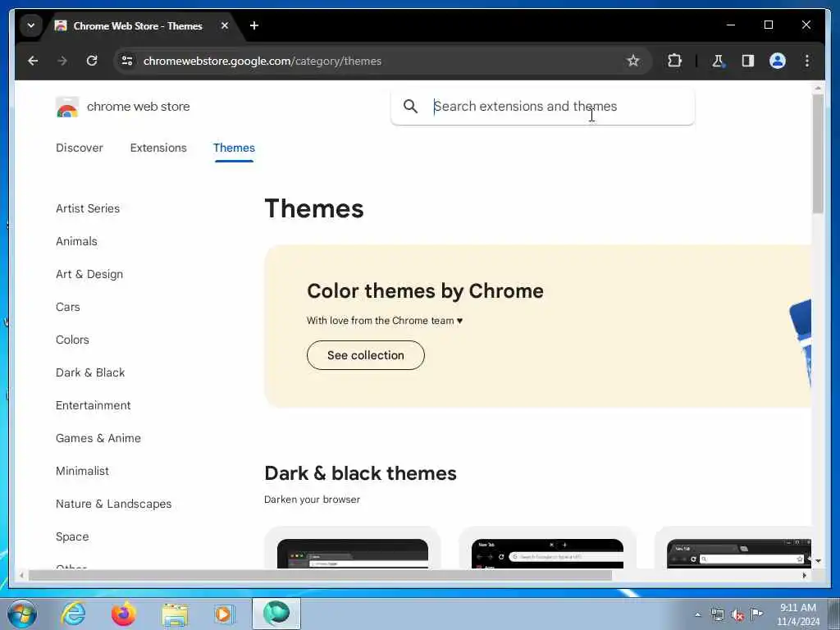840x630 pixels.
Task: Switch to the Discover tab
Action: pyautogui.click(x=80, y=148)
